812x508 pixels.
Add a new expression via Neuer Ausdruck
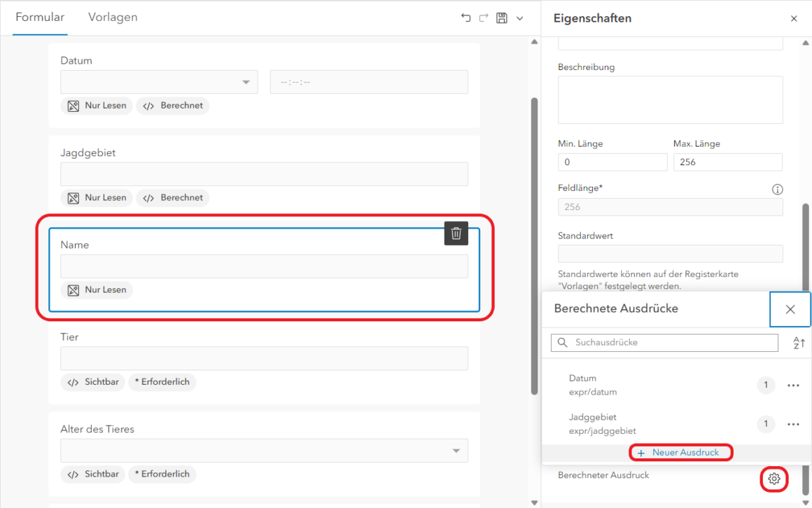[678, 453]
